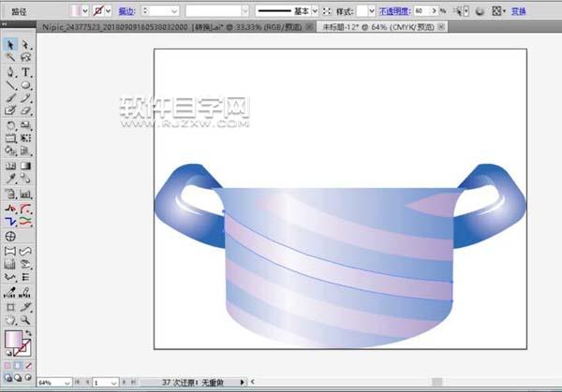Select the Magic Wand tool
This screenshot has height=392, width=562.
point(10,57)
